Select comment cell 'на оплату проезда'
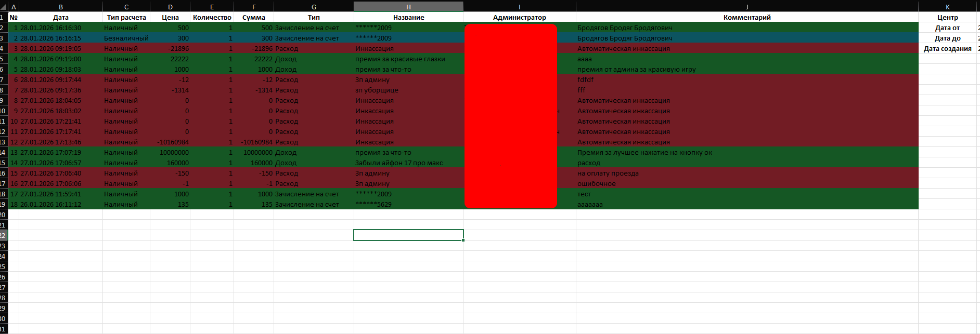The image size is (980, 334). [608, 173]
